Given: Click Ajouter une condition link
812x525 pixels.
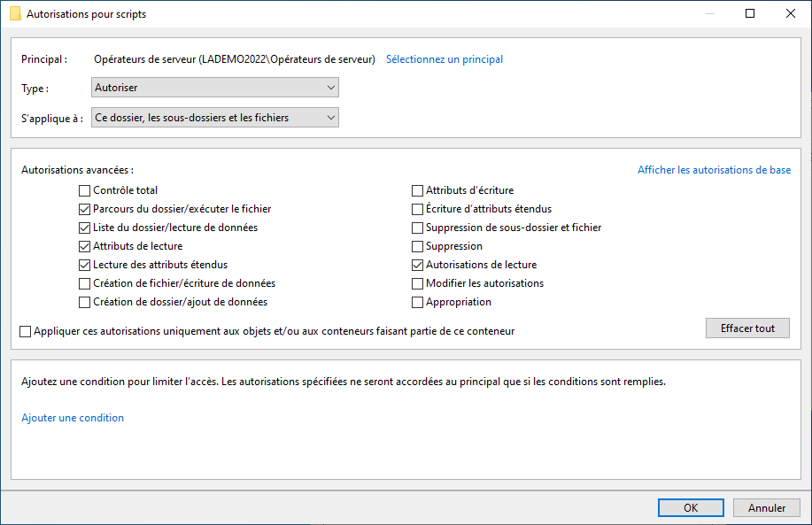Looking at the screenshot, I should pyautogui.click(x=73, y=418).
